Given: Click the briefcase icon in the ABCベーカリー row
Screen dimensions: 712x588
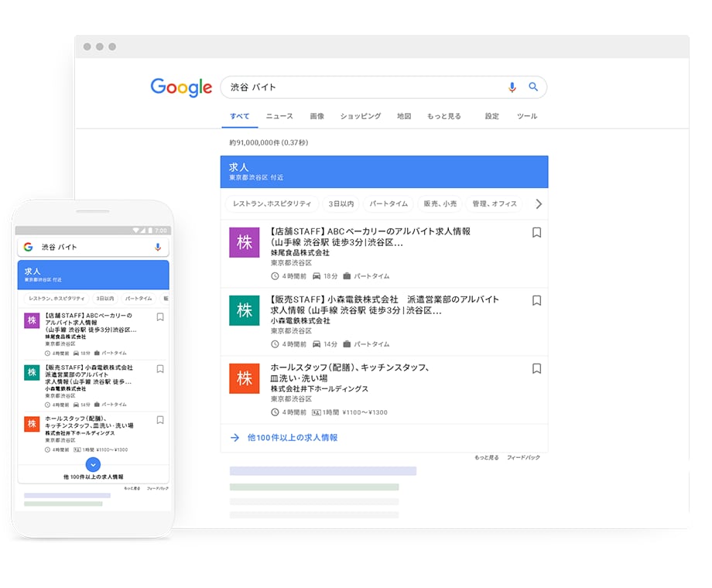Looking at the screenshot, I should [347, 276].
